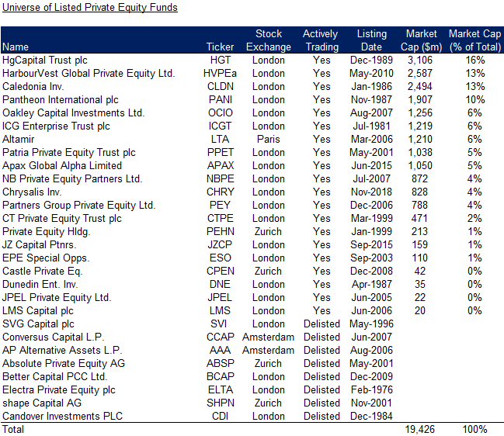Click the 'PANI' ticker cell
Image resolution: width=504 pixels, height=436 pixels.
point(221,100)
